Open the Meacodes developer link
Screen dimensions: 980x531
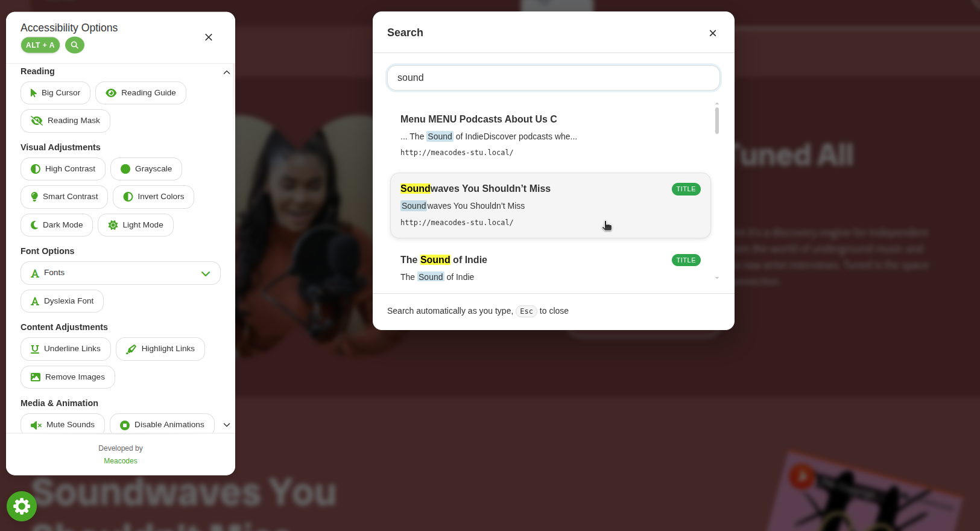click(121, 461)
